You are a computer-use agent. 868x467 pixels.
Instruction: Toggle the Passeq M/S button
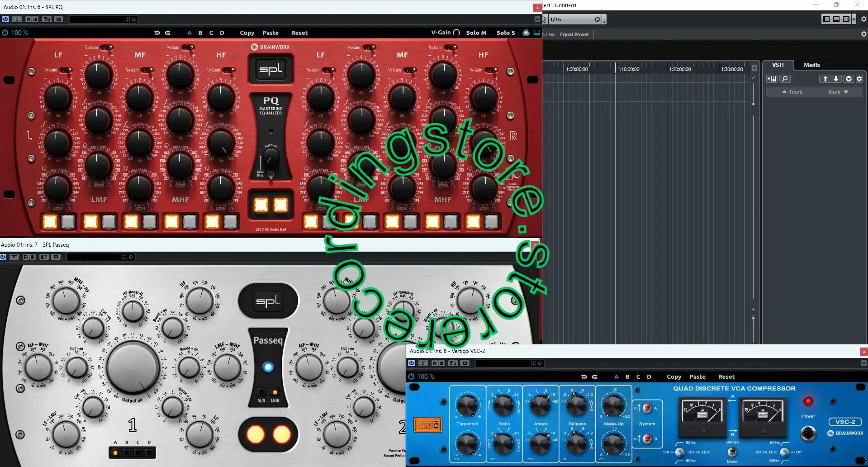261,392
